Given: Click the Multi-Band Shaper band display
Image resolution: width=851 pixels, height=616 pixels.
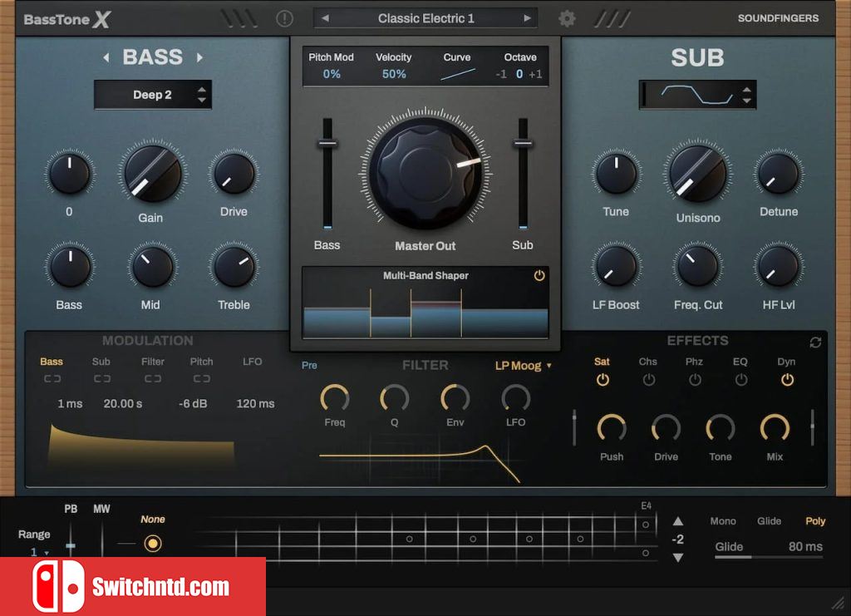Looking at the screenshot, I should coord(425,313).
